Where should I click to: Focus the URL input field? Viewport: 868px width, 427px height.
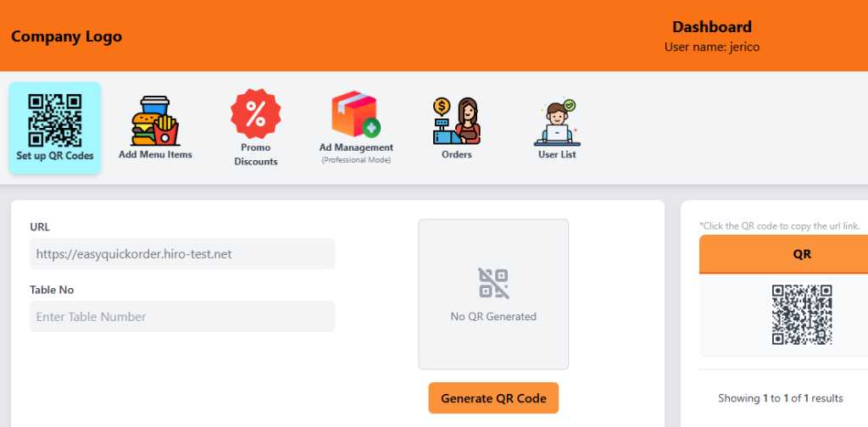182,253
